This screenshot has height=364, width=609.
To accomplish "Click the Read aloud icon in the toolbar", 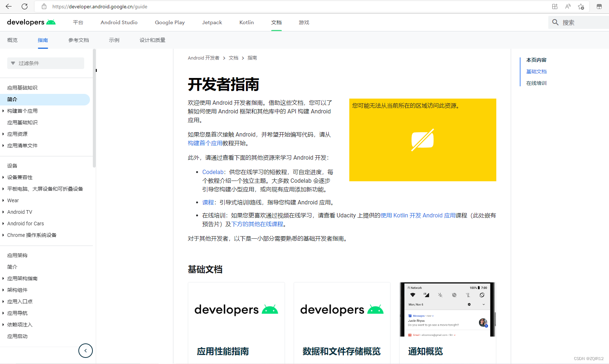I will click(x=568, y=6).
